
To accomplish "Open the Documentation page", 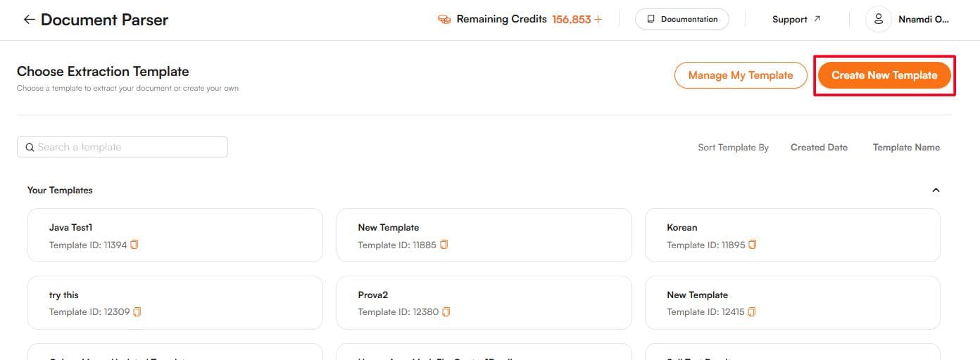I will tap(681, 20).
